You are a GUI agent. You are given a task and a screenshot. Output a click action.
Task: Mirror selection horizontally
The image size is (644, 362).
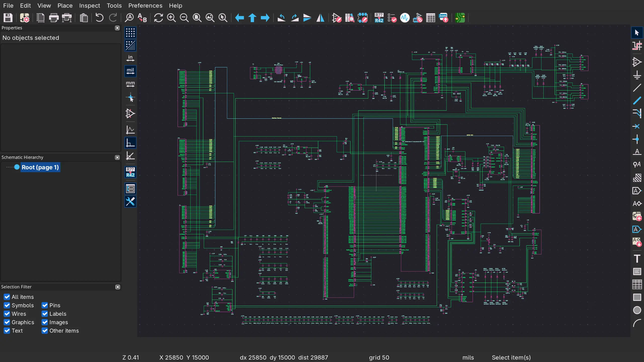coord(320,18)
